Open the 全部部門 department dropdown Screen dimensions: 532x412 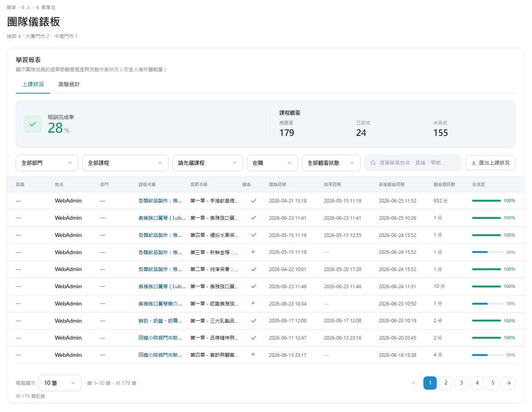coord(47,163)
